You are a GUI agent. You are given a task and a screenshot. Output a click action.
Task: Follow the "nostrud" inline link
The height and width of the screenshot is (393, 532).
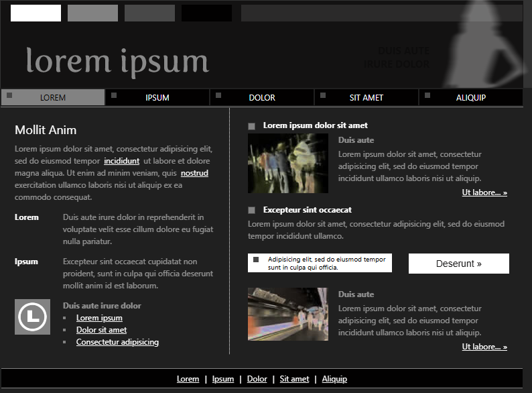point(194,173)
